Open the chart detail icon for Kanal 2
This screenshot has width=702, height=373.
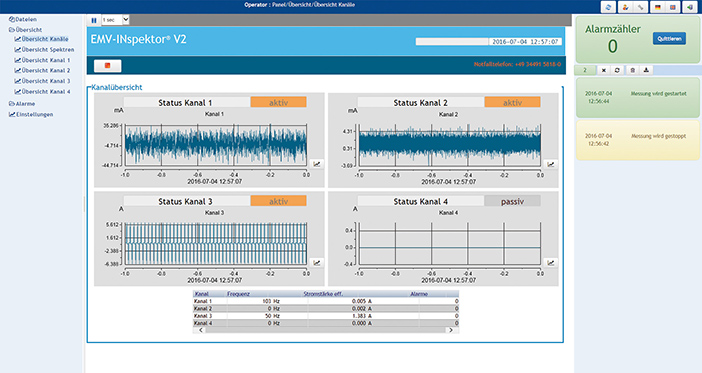click(x=551, y=164)
